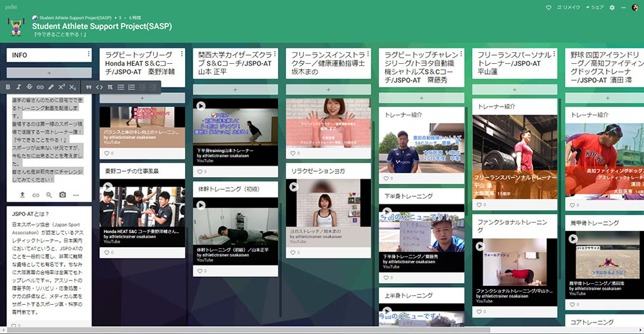Create a bulleted list

pyautogui.click(x=121, y=87)
